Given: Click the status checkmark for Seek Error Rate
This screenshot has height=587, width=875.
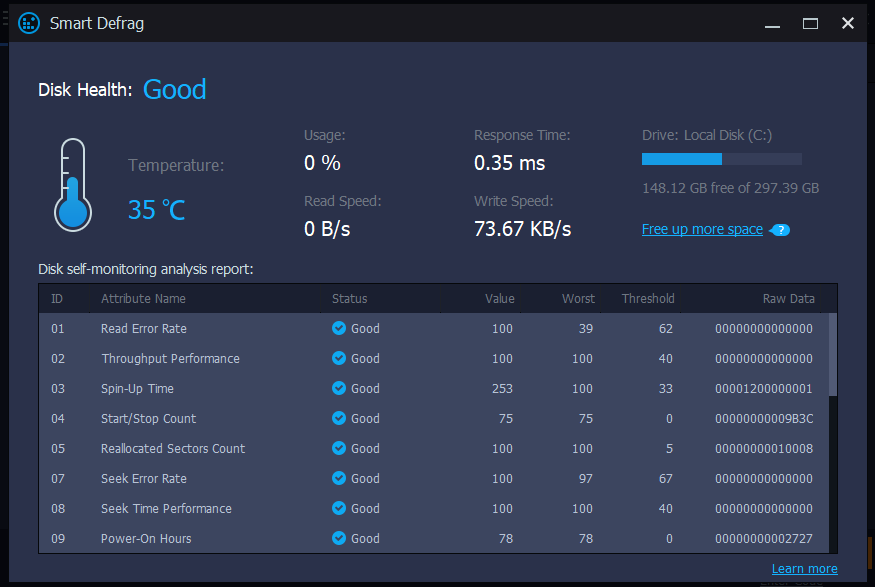Looking at the screenshot, I should (x=339, y=478).
